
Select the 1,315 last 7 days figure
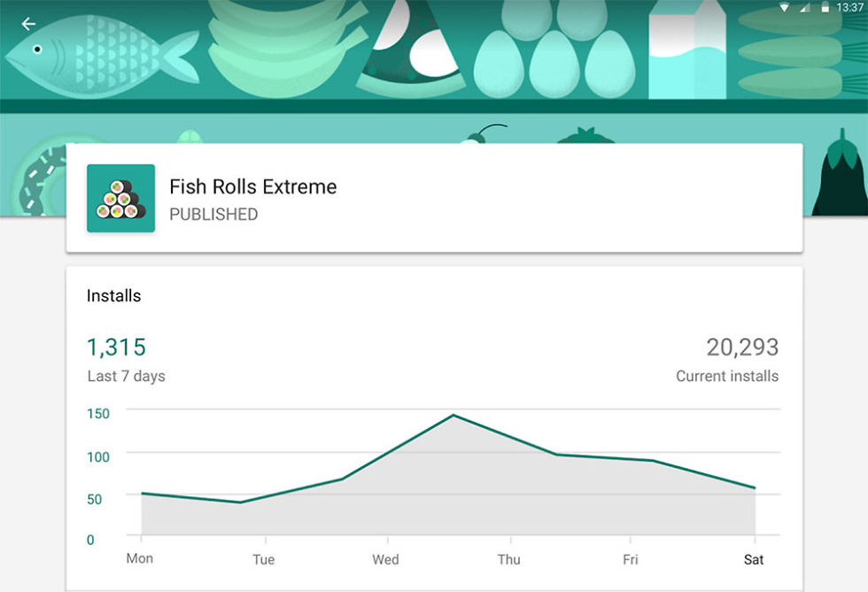click(x=116, y=347)
